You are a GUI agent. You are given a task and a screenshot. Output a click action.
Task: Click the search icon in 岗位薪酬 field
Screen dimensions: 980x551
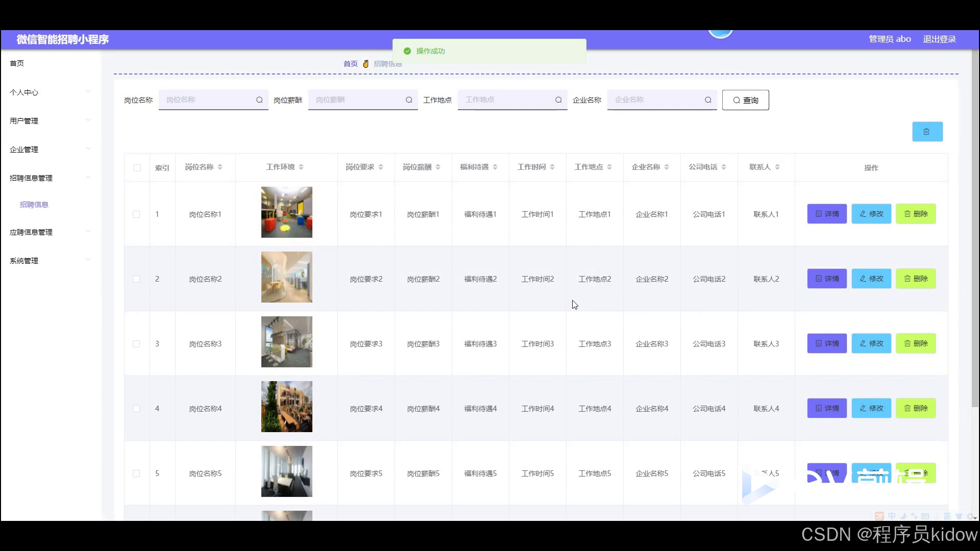click(x=409, y=100)
